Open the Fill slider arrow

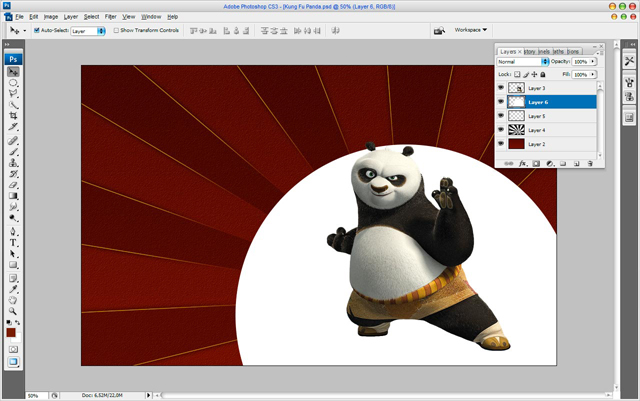tap(593, 74)
